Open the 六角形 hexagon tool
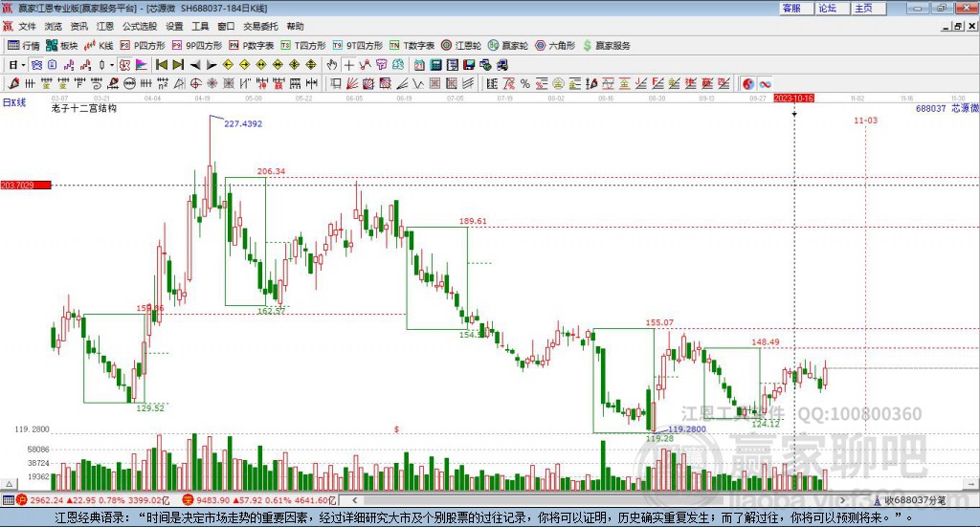Image resolution: width=980 pixels, height=527 pixels. [x=555, y=46]
